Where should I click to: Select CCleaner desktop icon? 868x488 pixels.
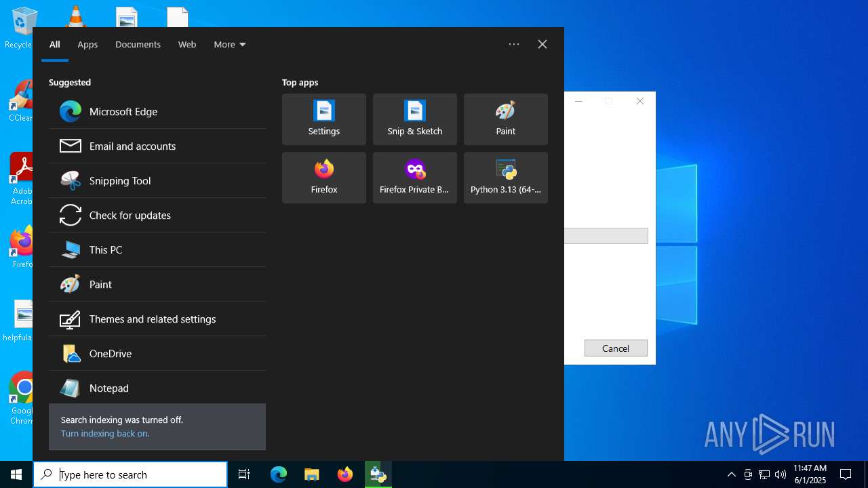click(20, 102)
